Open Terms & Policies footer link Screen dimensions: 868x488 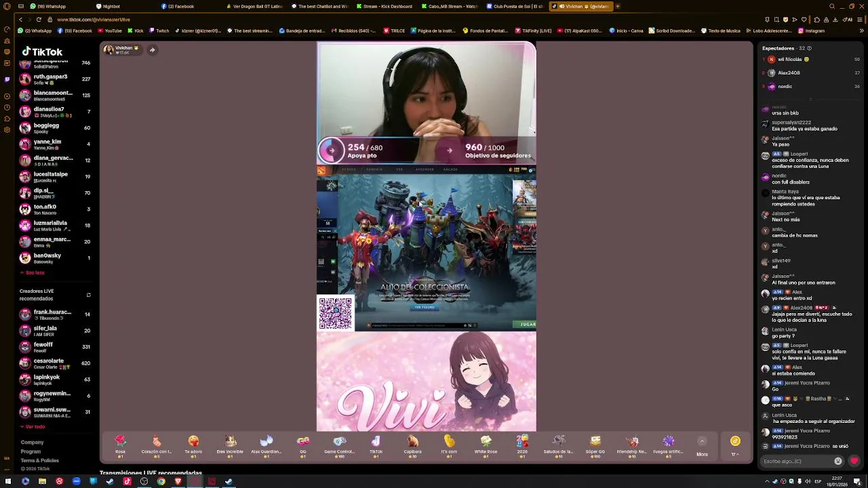pos(39,460)
